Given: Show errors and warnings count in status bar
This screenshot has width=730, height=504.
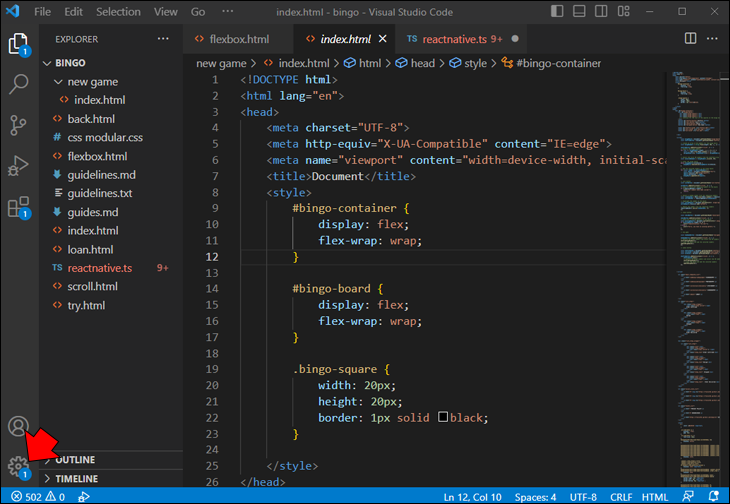Looking at the screenshot, I should click(x=38, y=497).
